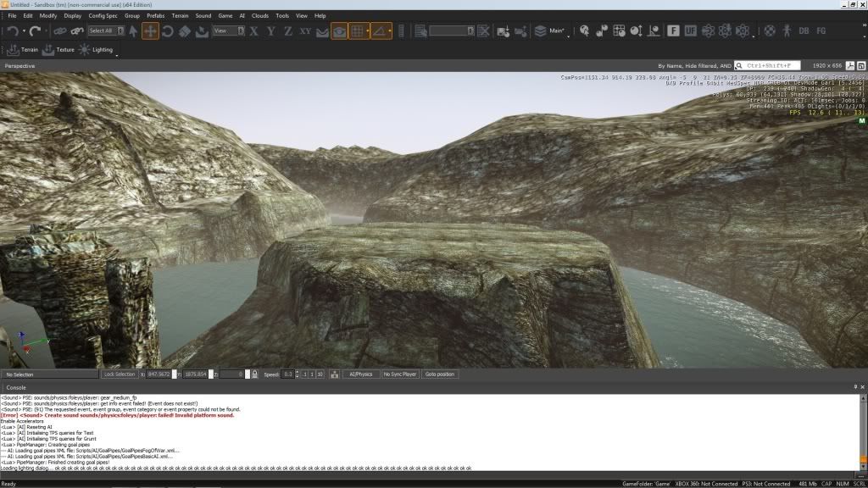The height and width of the screenshot is (488, 868).
Task: Open the Clouds menu
Action: coord(260,15)
